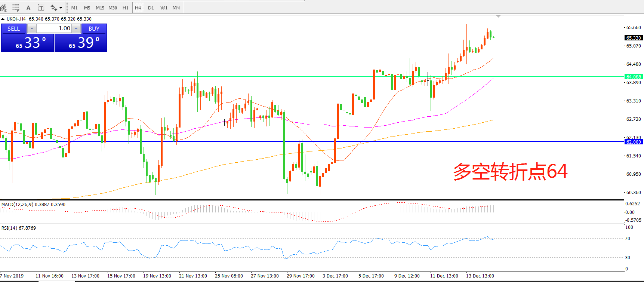The height and width of the screenshot is (282, 644).
Task: Open the arrow objects dropdown
Action: click(61, 8)
